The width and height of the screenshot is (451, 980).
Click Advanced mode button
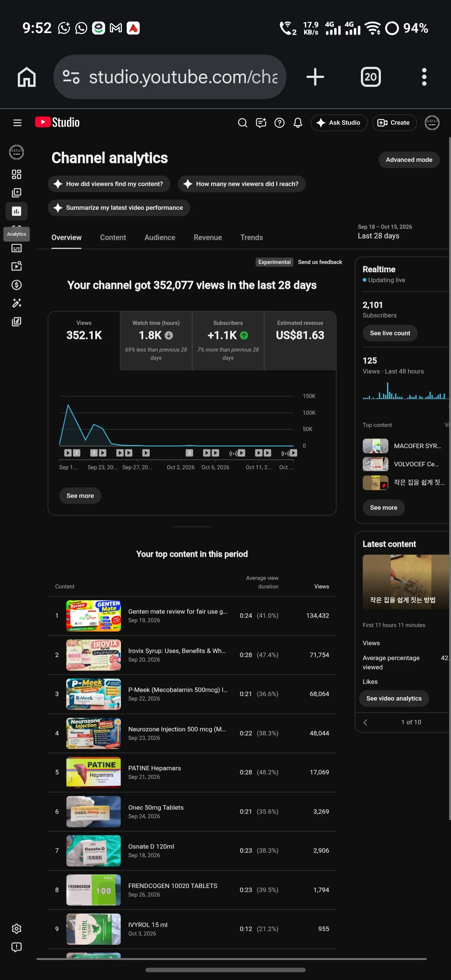(409, 160)
